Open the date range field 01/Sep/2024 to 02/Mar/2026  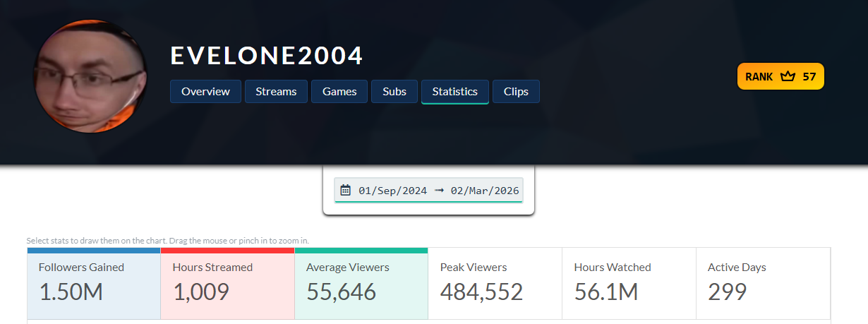[x=428, y=190]
